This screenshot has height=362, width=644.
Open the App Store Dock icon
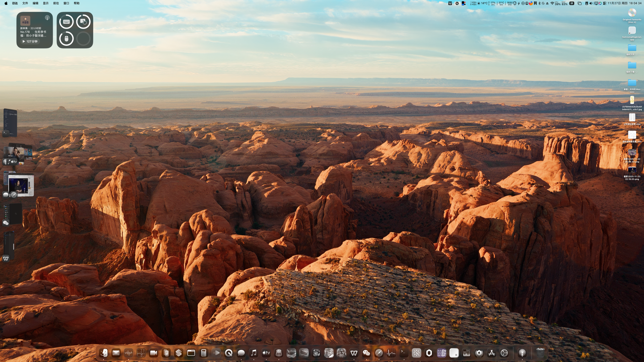[x=492, y=353]
